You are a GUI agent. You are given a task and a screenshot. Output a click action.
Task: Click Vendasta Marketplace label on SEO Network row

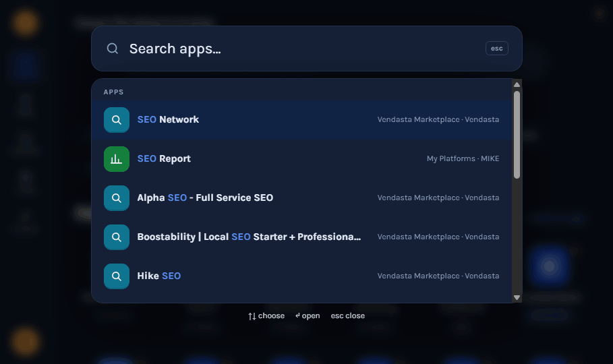[x=438, y=119]
